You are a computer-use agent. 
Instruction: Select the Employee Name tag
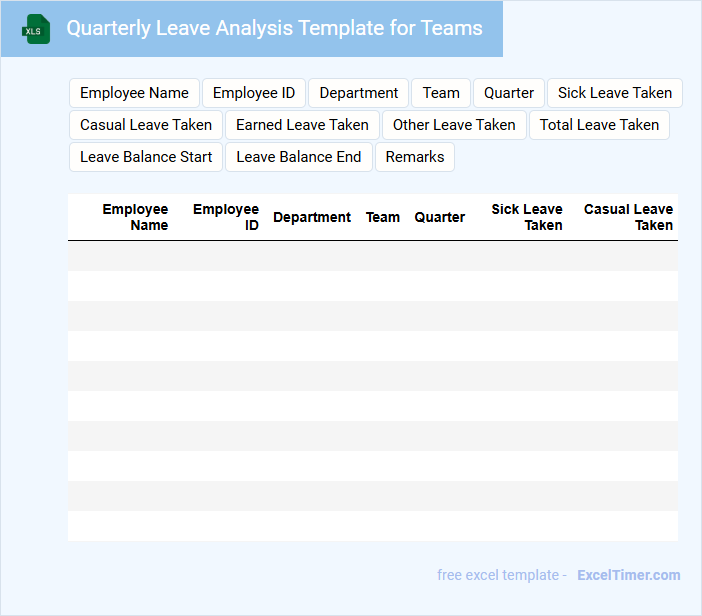click(134, 93)
